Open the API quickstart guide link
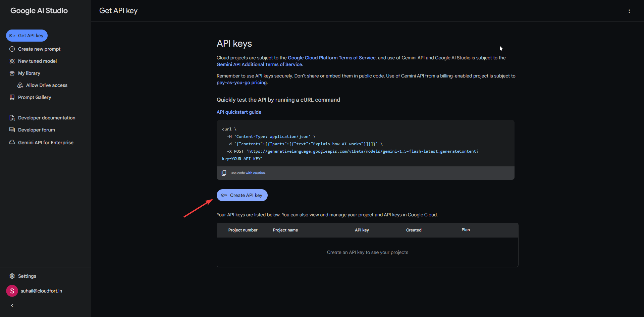This screenshot has width=644, height=317. tap(239, 112)
